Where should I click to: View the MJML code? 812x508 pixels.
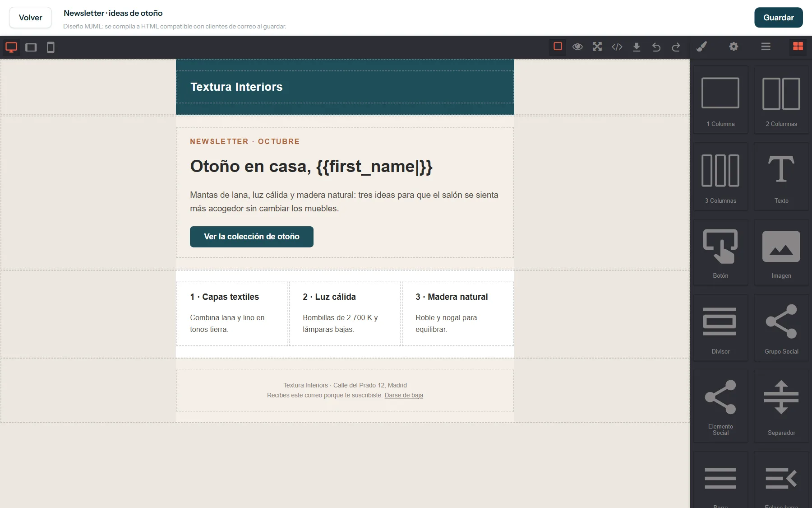click(617, 47)
